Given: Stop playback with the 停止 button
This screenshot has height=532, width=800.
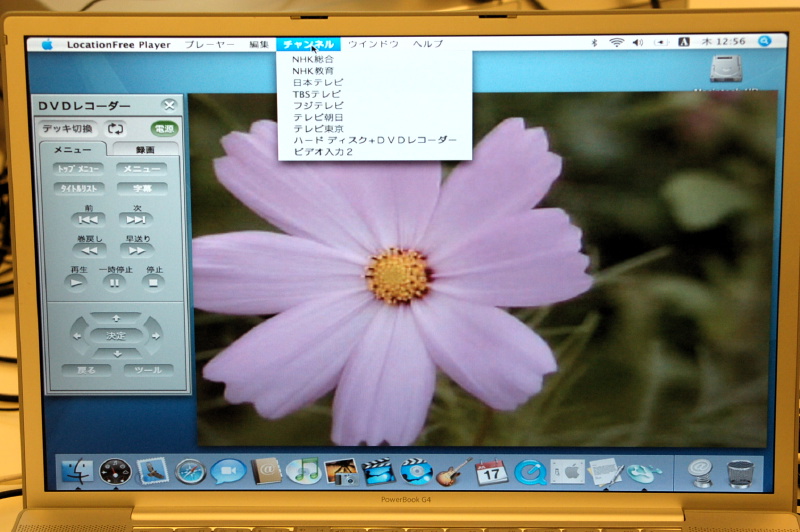Looking at the screenshot, I should click(x=153, y=283).
